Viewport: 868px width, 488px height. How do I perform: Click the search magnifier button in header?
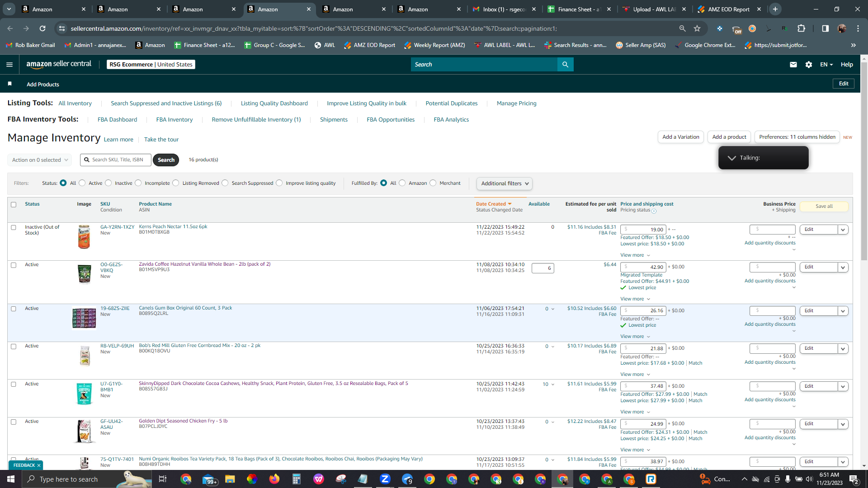[565, 65]
